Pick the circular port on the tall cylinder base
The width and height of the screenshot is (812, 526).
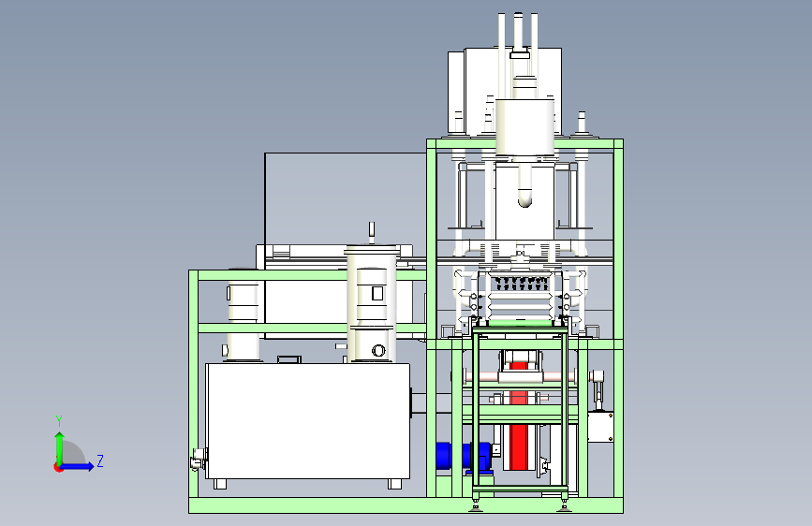pyautogui.click(x=378, y=350)
